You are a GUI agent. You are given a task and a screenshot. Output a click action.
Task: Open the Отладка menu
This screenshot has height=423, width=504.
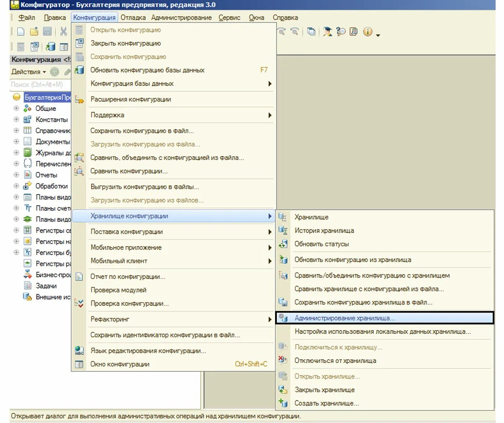tap(133, 18)
